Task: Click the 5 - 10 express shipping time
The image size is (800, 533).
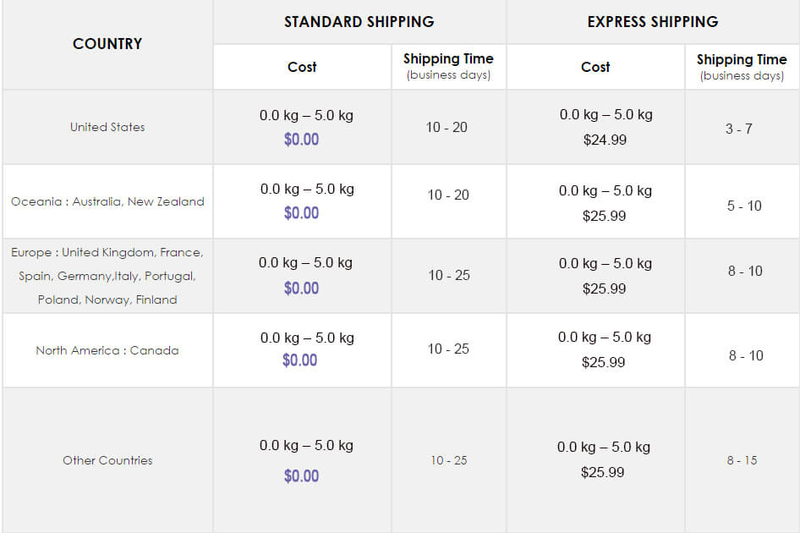Action: 743,205
